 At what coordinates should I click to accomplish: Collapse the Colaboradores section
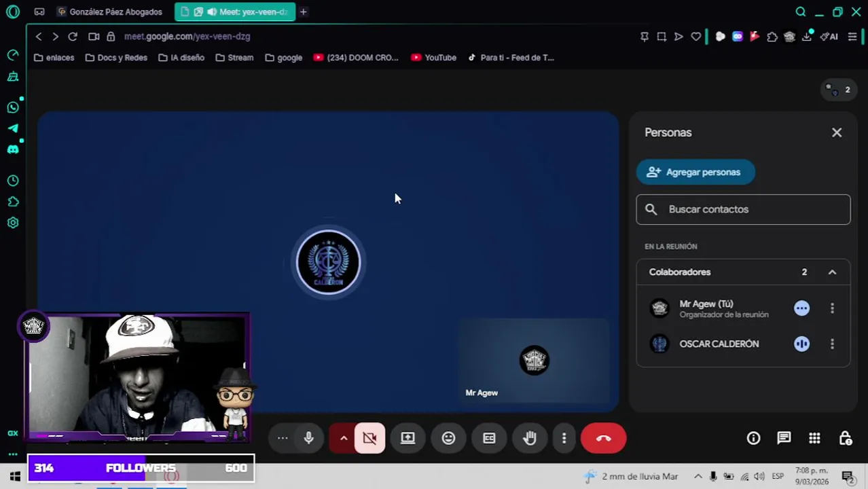pos(832,272)
